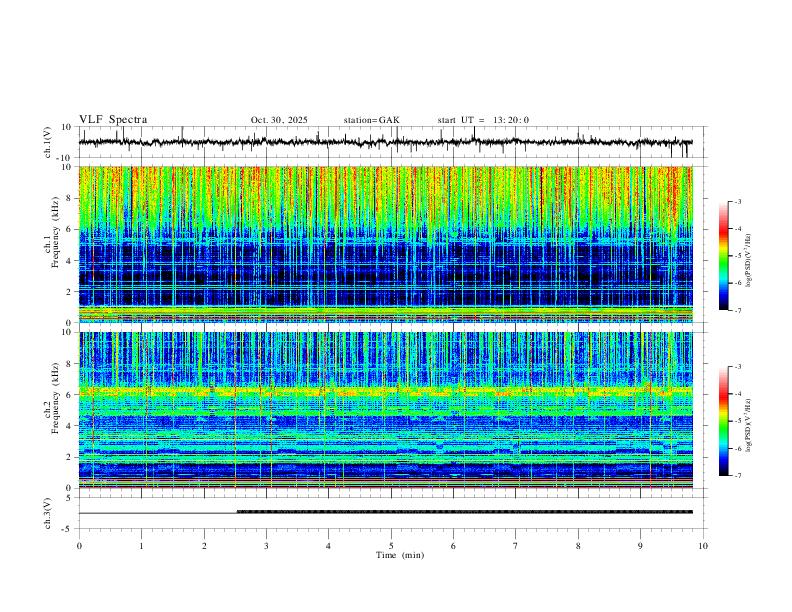The width and height of the screenshot is (792, 612).
Task: Click the "station=GAK" header label
Action: [x=371, y=120]
